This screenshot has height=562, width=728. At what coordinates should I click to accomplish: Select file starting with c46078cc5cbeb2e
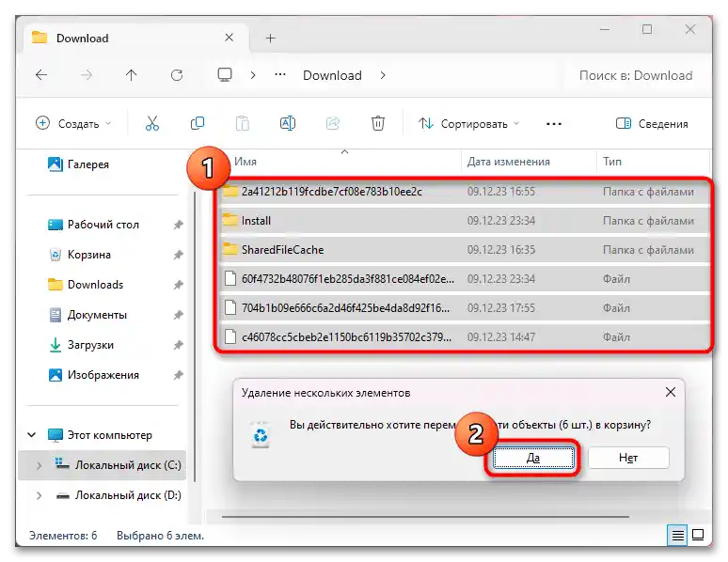pos(465,337)
